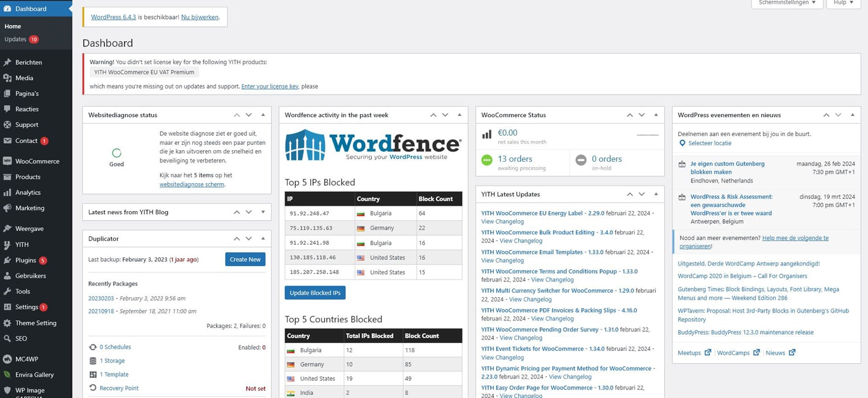Screen dimensions: 868x398
Task: Move Wordfence activity panel down with arrow
Action: pyautogui.click(x=445, y=115)
